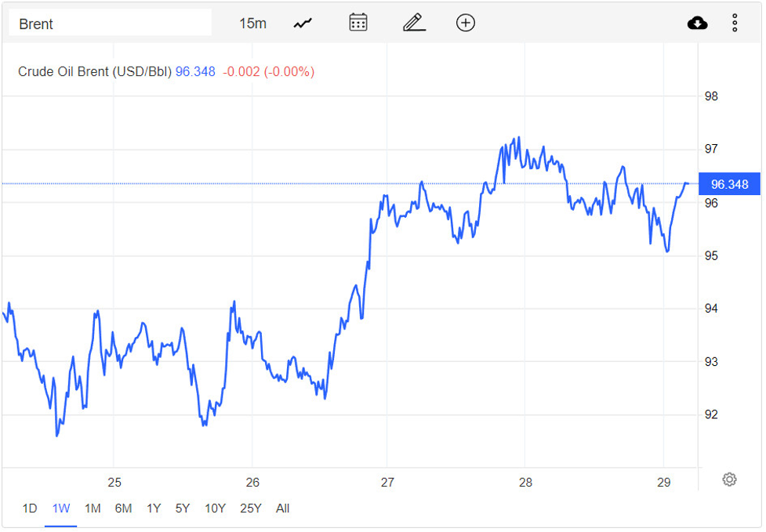Viewport: 766px width, 532px height.
Task: Select the 5Y time range
Action: pyautogui.click(x=183, y=508)
